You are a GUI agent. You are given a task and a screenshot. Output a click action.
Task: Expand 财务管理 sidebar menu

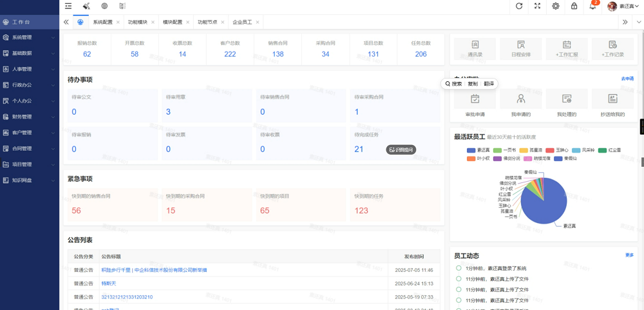pyautogui.click(x=30, y=117)
